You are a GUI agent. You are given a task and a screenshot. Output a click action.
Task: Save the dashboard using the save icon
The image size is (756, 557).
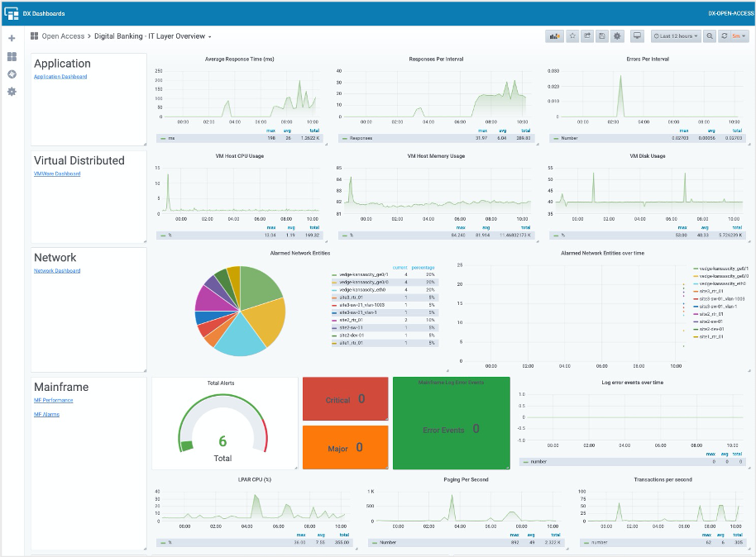(601, 36)
